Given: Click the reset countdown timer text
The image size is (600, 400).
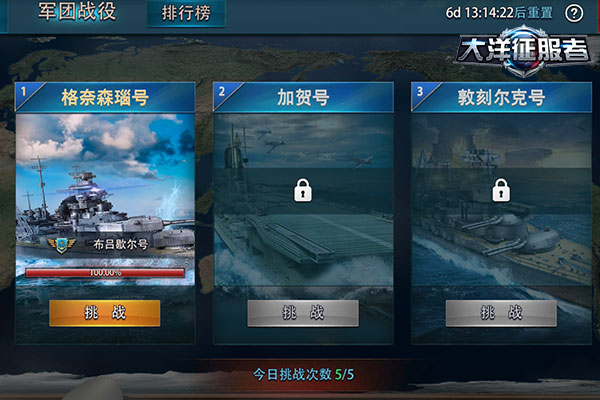Looking at the screenshot, I should tap(499, 13).
